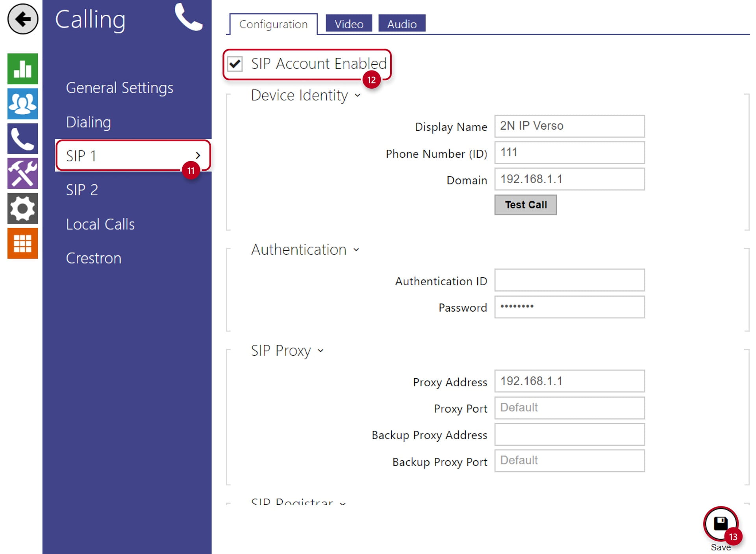The width and height of the screenshot is (756, 554).
Task: Click the Display Name label
Action: pos(451,127)
